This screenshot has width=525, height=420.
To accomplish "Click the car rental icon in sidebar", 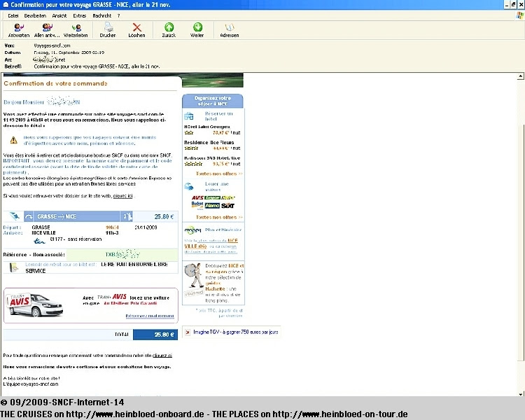I will pos(189,186).
